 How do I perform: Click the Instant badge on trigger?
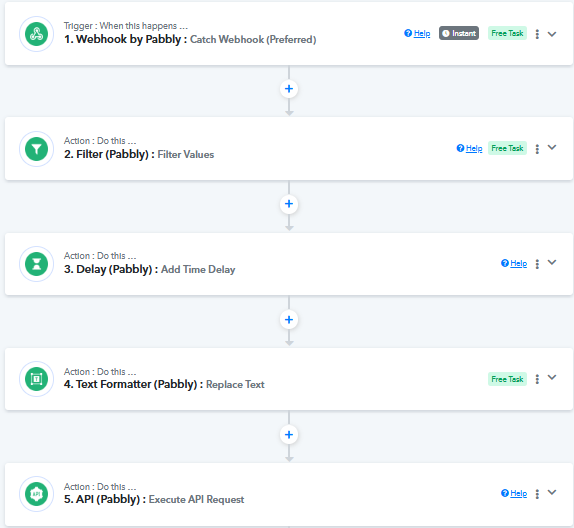[459, 33]
